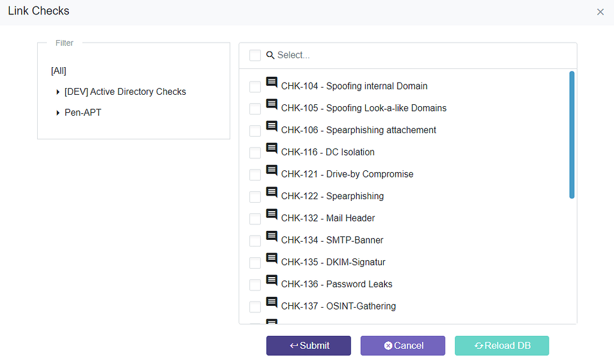Expand the [DEV] Active Directory Checks tree
Screen dimensions: 614x364
pos(57,92)
